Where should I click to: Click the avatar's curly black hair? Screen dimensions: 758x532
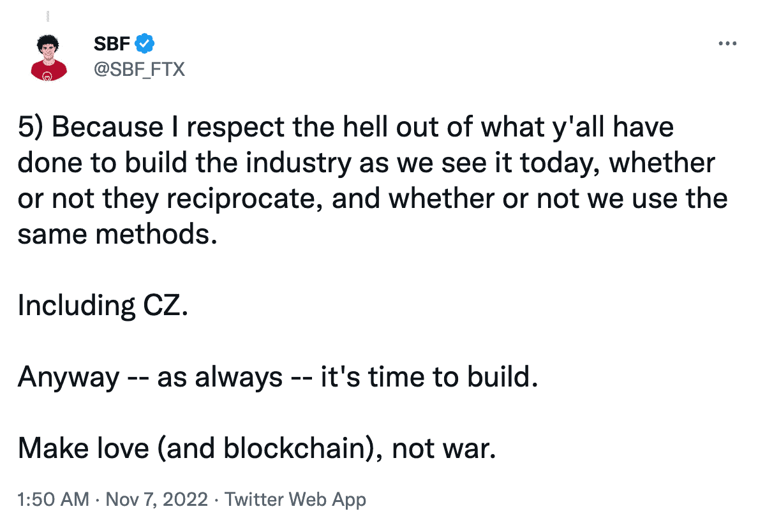click(x=48, y=42)
